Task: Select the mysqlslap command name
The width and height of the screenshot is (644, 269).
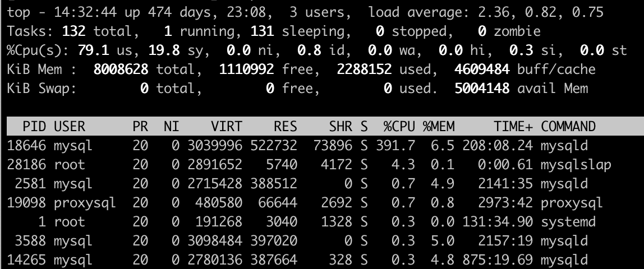Action: tap(576, 165)
